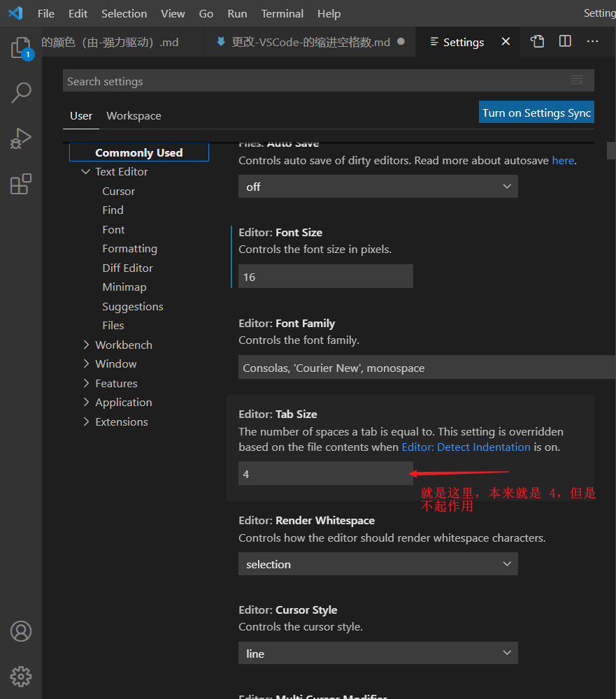The height and width of the screenshot is (699, 616).
Task: Open the Search view icon
Action: pos(21,92)
